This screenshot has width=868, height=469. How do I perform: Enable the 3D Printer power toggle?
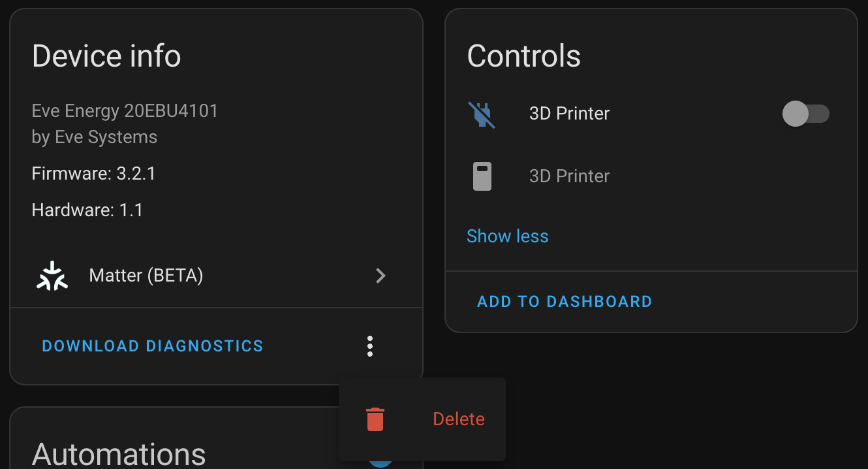[806, 113]
